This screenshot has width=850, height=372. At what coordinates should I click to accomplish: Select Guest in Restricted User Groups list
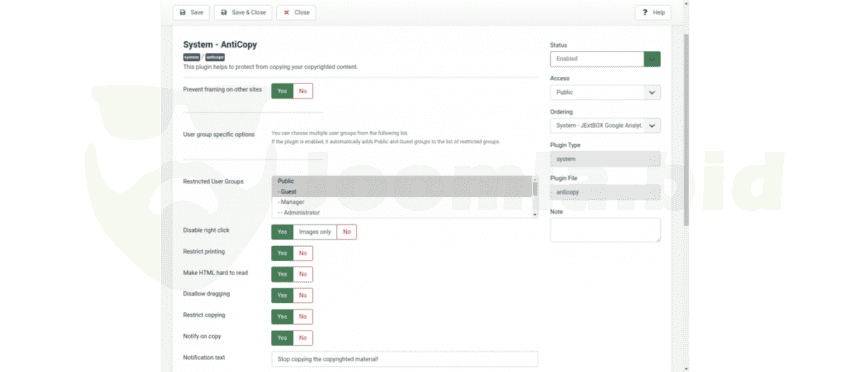[x=402, y=191]
